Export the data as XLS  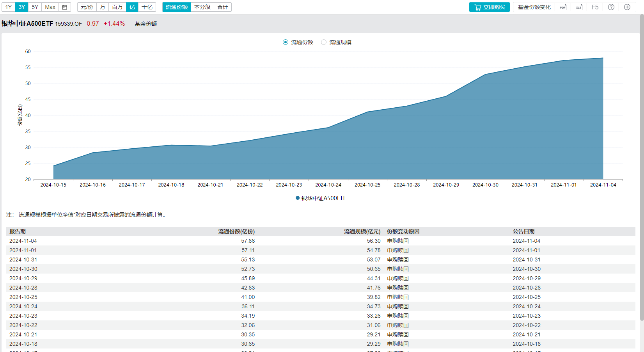(x=579, y=7)
